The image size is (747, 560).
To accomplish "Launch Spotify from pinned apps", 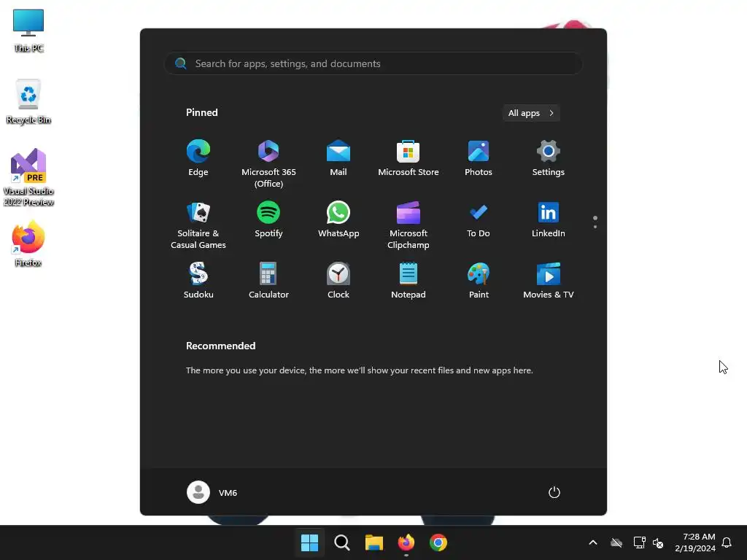I will click(268, 219).
